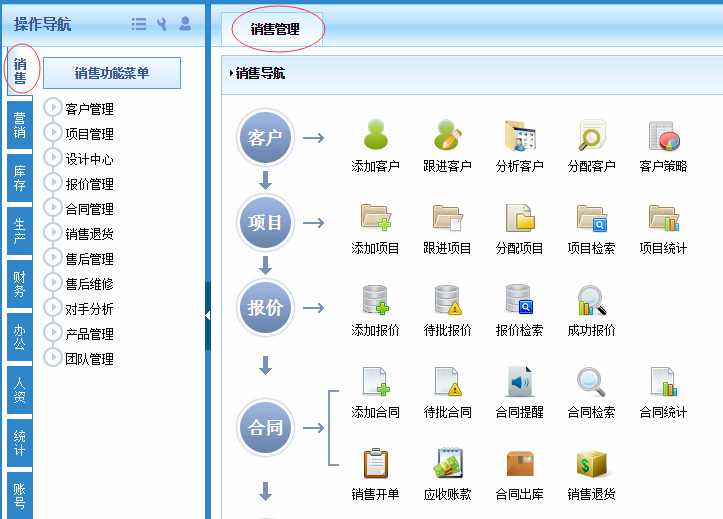Open the 应收账款 money icon
The image size is (723, 519).
[447, 463]
